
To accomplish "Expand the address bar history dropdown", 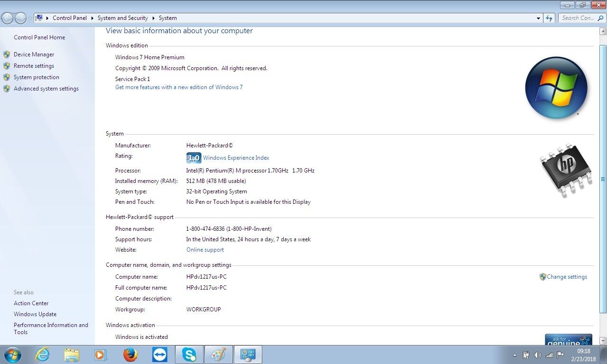I will point(538,18).
